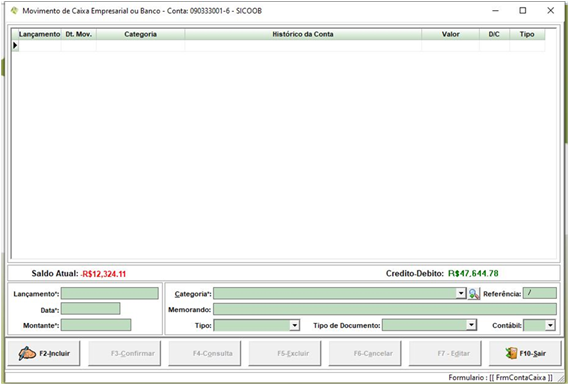Viewport: 570px width, 385px height.
Task: Click the Formulario FrmContaCaixa status text
Action: 500,377
